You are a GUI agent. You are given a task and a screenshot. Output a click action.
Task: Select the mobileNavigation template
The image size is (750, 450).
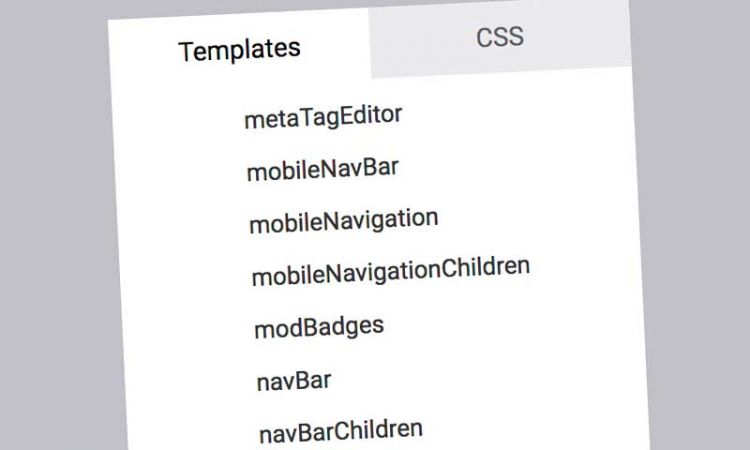344,220
